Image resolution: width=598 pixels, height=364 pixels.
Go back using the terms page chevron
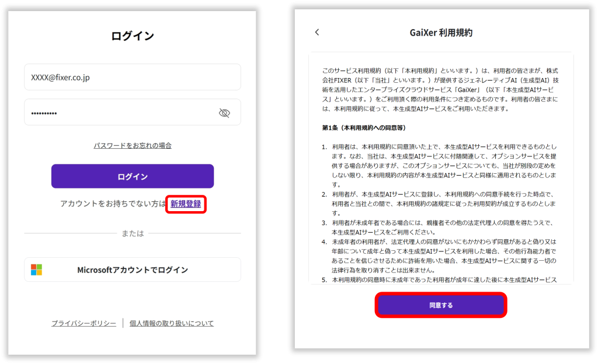[x=317, y=33]
